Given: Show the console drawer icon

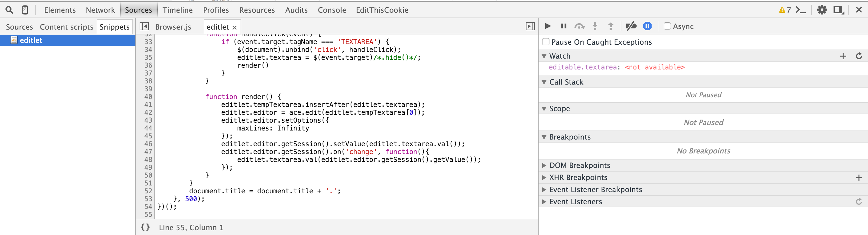Looking at the screenshot, I should tap(801, 10).
